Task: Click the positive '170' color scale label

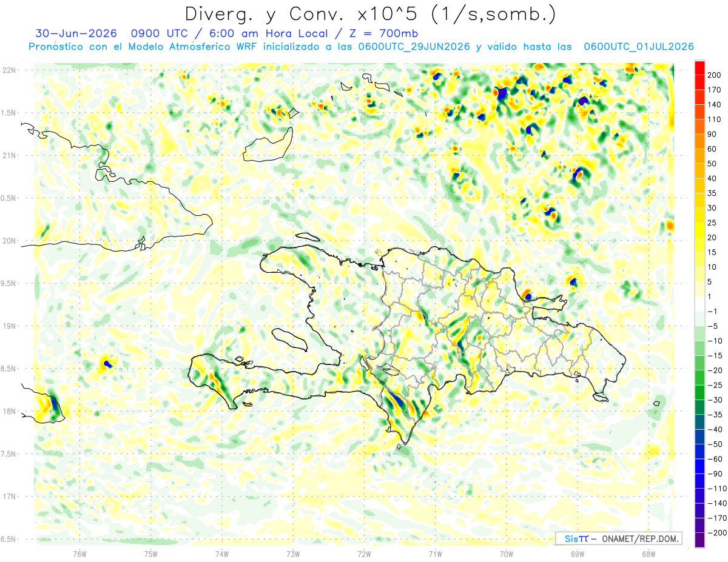Action: click(715, 90)
